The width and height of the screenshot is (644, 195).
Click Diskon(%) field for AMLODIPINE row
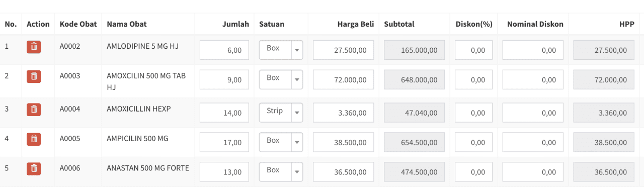474,50
